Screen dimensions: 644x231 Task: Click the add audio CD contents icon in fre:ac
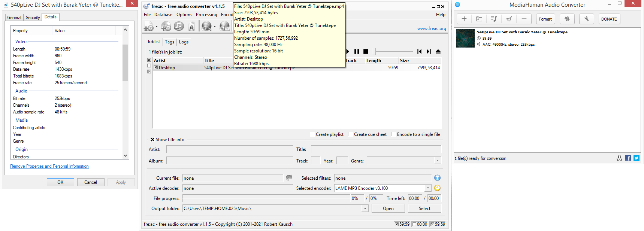tap(166, 26)
